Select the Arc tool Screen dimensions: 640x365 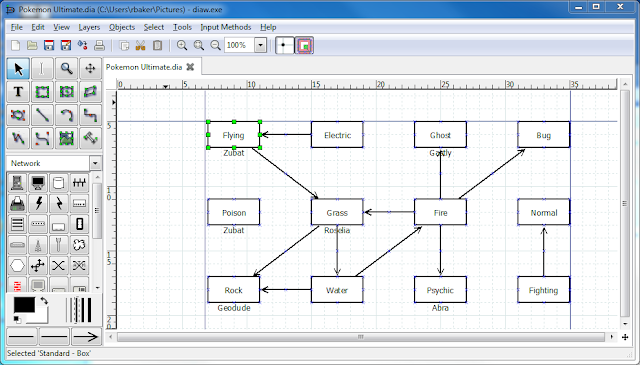(x=66, y=115)
